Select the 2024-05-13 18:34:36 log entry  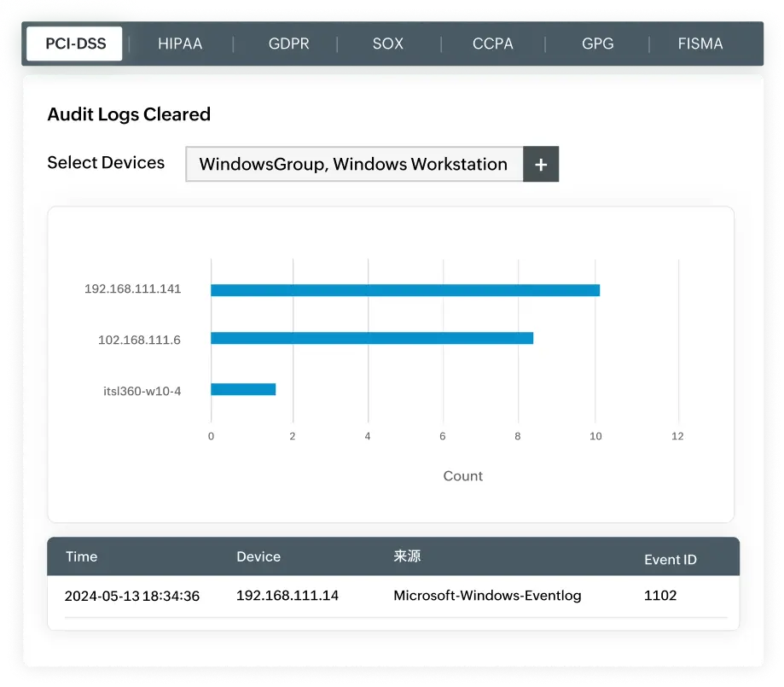pos(131,596)
